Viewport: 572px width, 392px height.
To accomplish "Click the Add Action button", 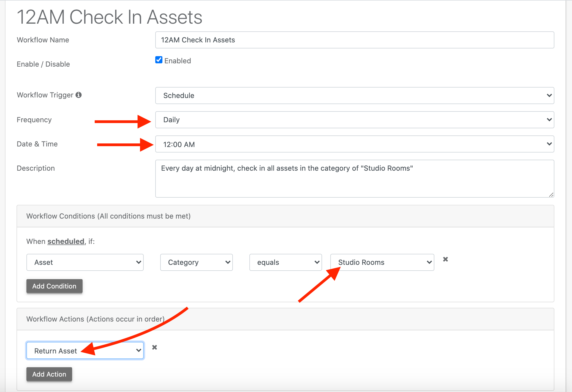I will (x=49, y=374).
